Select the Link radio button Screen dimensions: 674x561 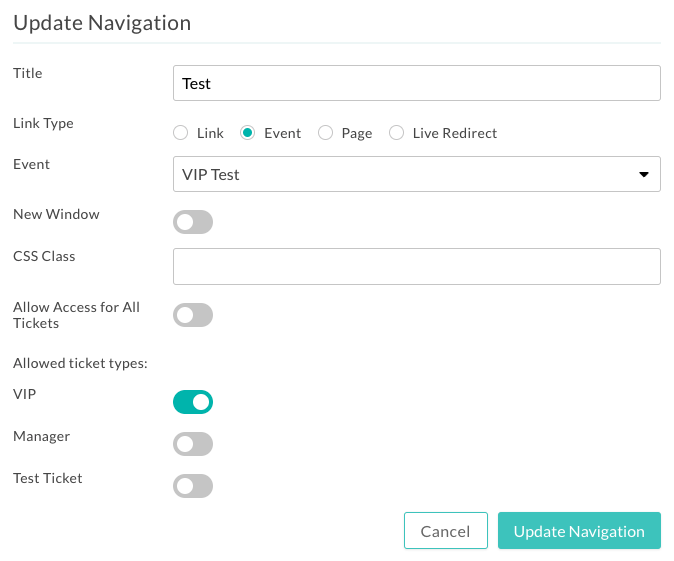[x=181, y=133]
